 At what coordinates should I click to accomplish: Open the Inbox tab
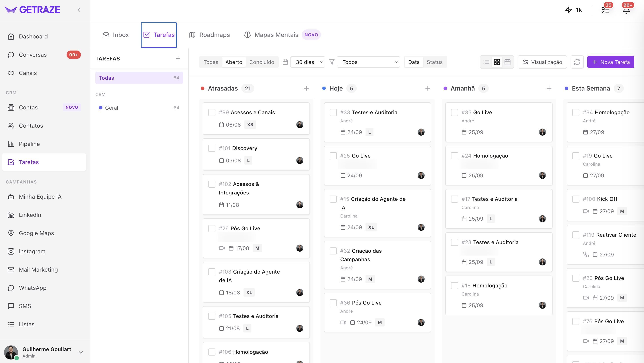116,35
